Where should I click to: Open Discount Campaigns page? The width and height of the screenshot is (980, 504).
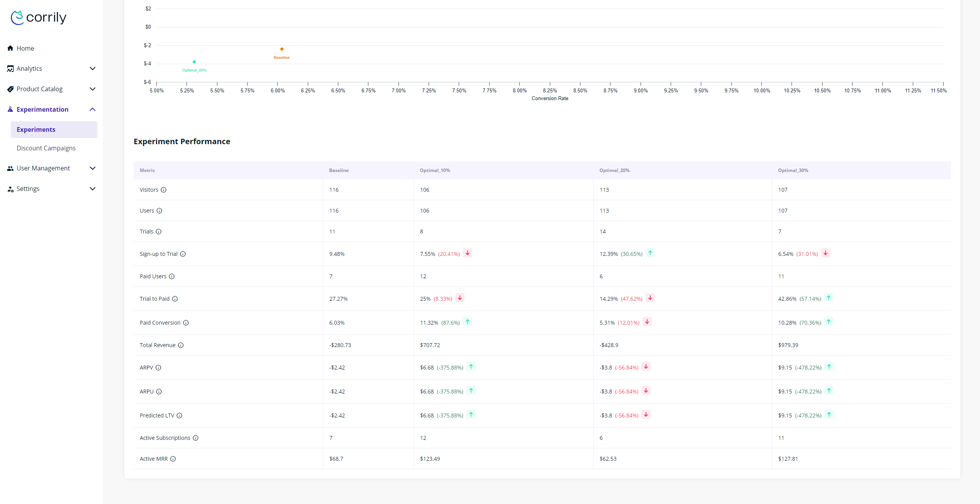46,148
